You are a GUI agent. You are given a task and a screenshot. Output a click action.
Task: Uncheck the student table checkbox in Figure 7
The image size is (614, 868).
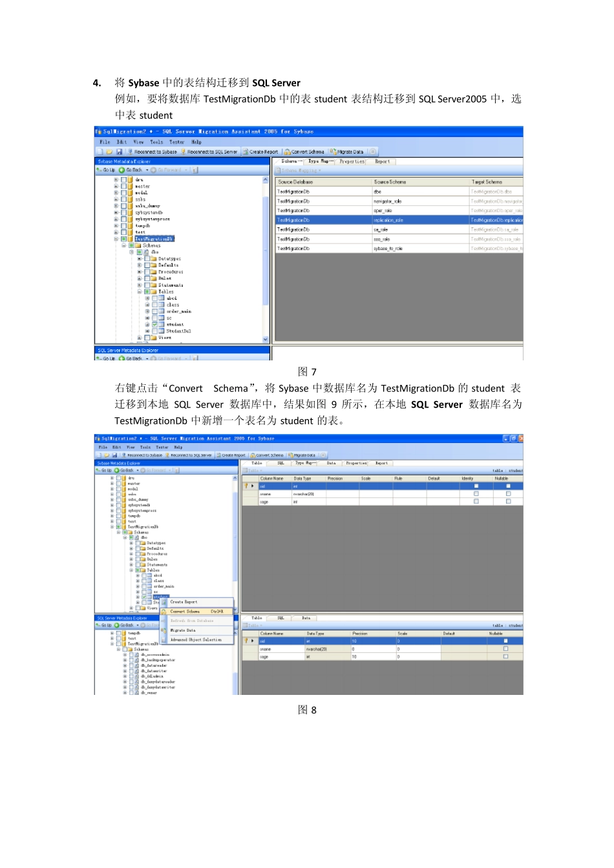[x=154, y=324]
